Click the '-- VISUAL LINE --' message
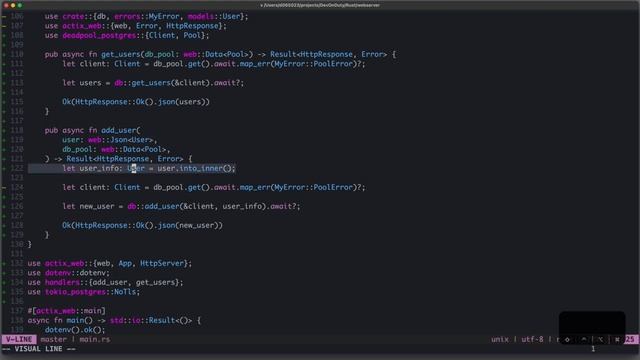The width and height of the screenshot is (640, 360). 39,349
